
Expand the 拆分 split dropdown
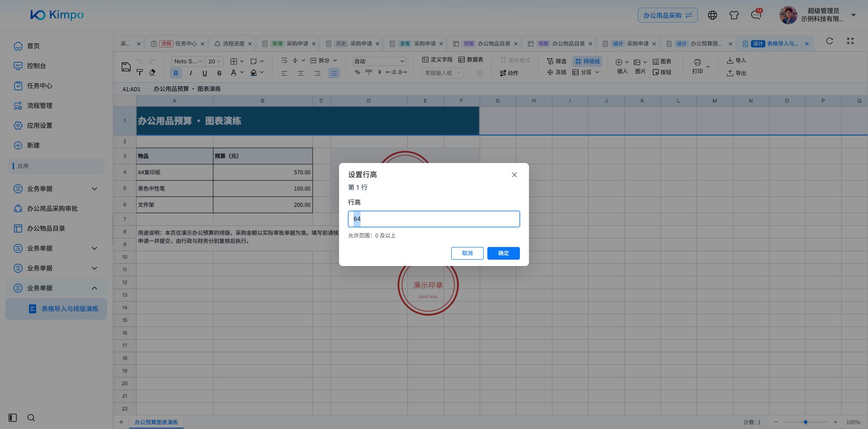[335, 61]
